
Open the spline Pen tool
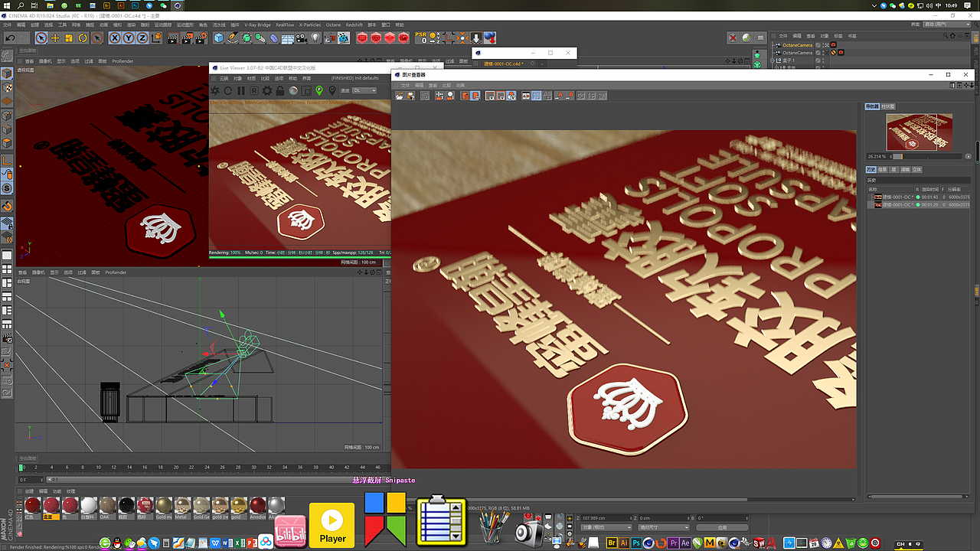[x=233, y=37]
